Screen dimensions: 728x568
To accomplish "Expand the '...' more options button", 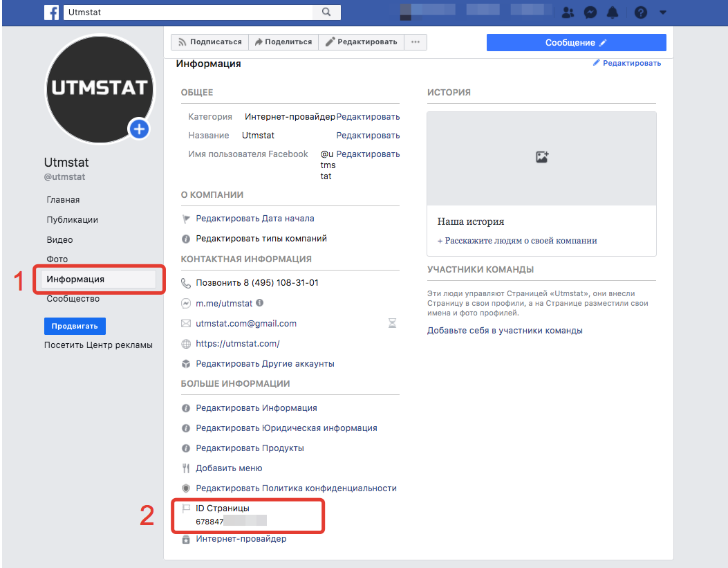I will [416, 42].
